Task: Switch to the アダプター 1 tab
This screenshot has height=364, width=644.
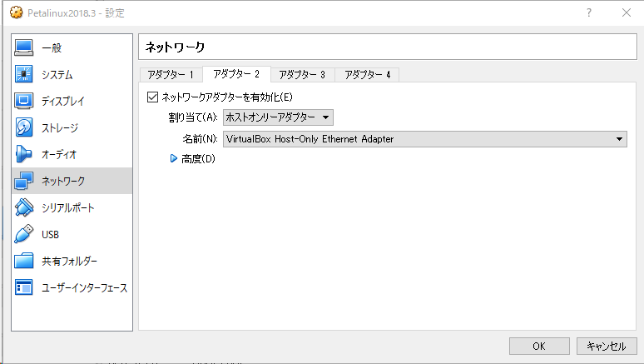Action: [x=170, y=75]
